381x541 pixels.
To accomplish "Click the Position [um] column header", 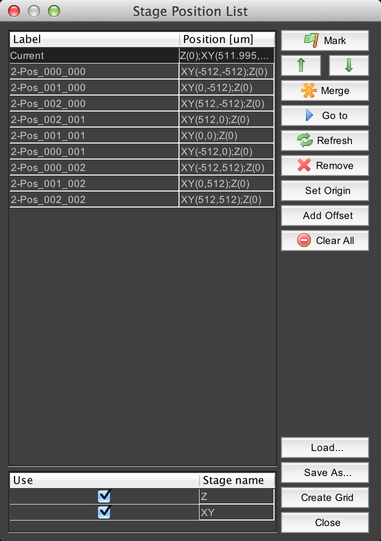I will 227,39.
